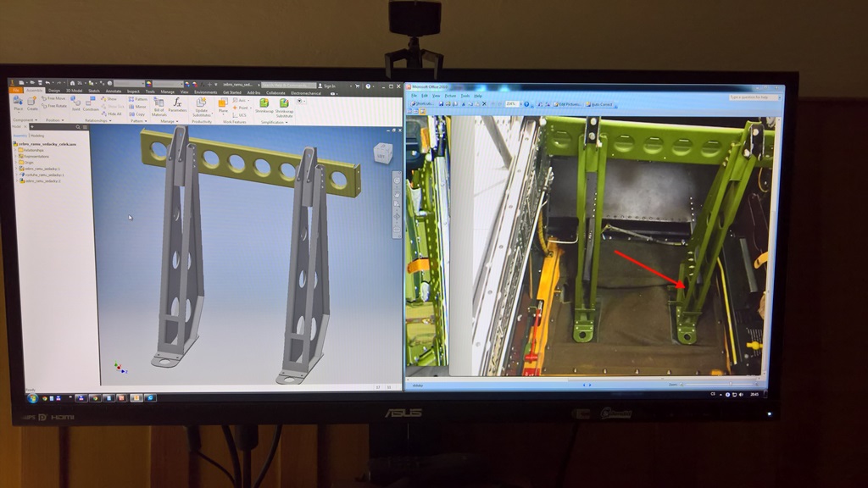Click the Mirror component tool
The height and width of the screenshot is (488, 868).
[x=137, y=107]
